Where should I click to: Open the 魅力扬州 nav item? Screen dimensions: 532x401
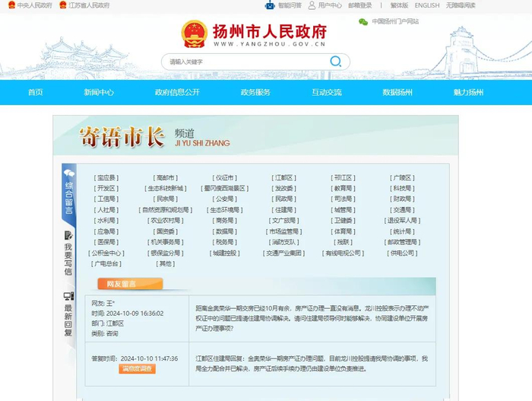point(468,92)
